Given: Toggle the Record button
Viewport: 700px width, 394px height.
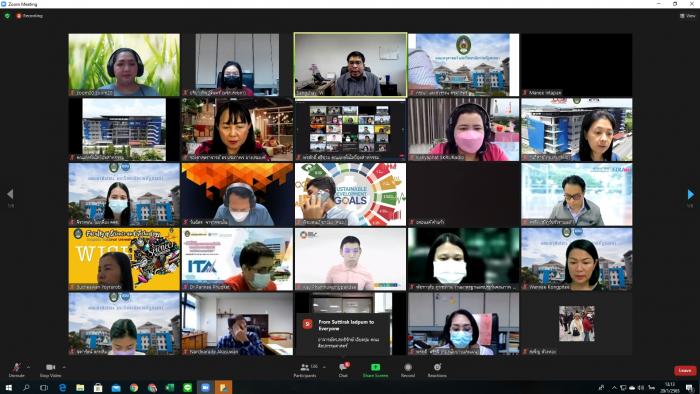Looking at the screenshot, I should point(408,369).
